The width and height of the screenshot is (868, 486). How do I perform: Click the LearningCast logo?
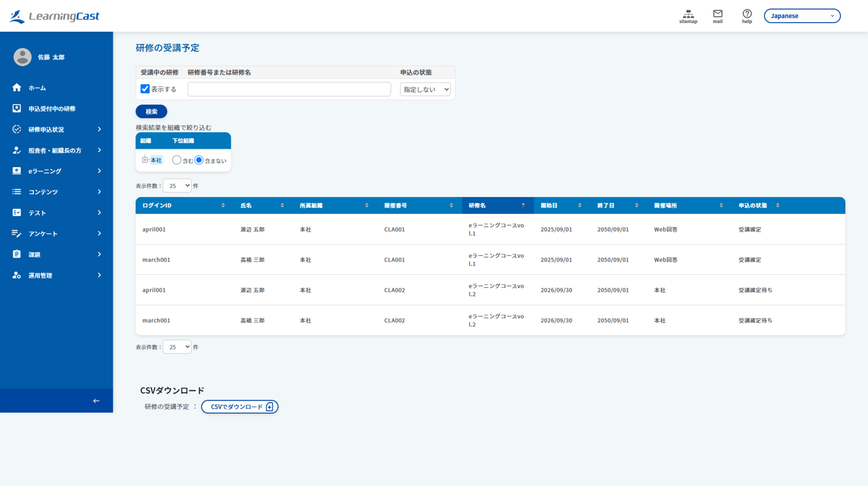coord(54,16)
